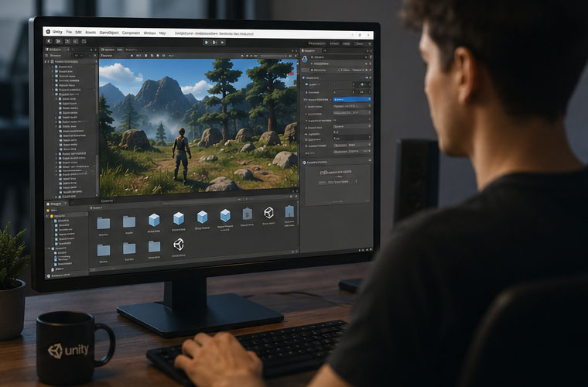Open the Component menu
The image size is (588, 387).
(x=131, y=33)
